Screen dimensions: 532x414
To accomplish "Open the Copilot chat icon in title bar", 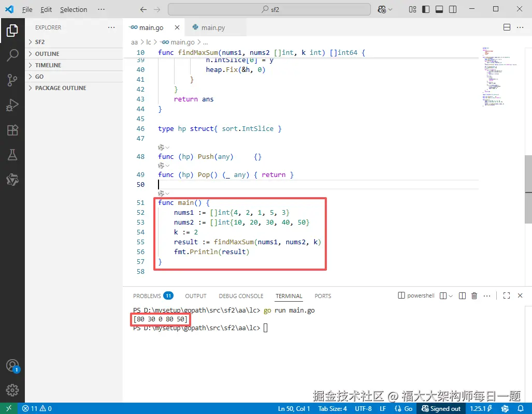I will tap(382, 9).
